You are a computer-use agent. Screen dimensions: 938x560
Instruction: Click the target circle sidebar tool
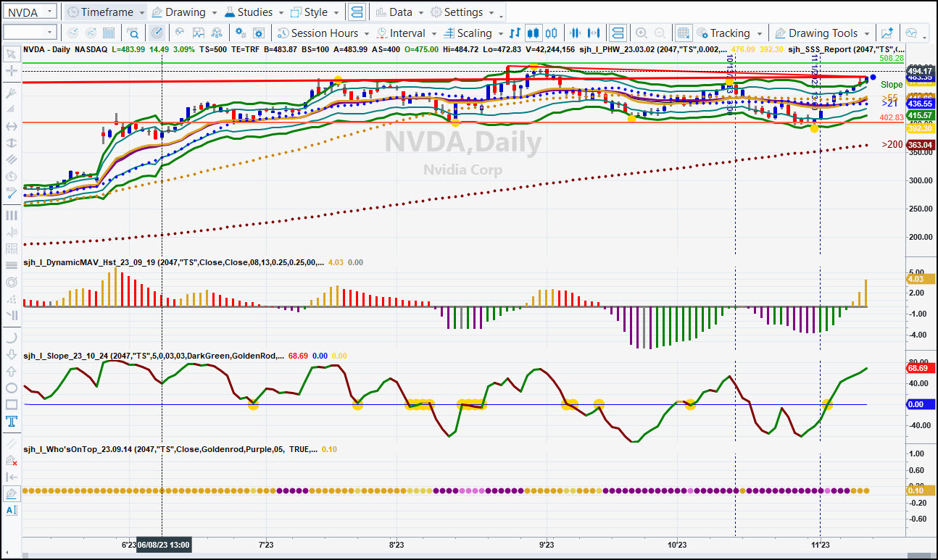click(x=12, y=282)
